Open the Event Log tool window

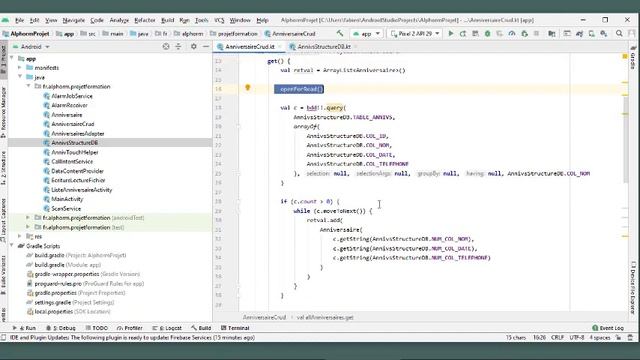coord(608,328)
